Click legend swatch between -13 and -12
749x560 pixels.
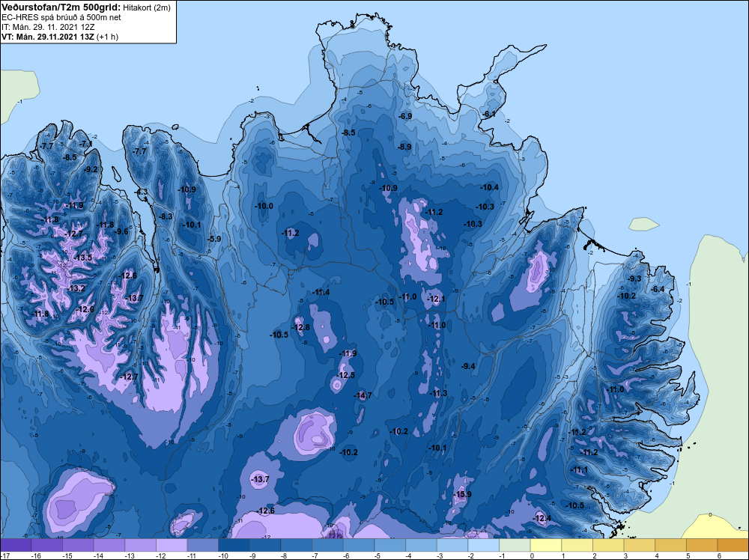141,545
